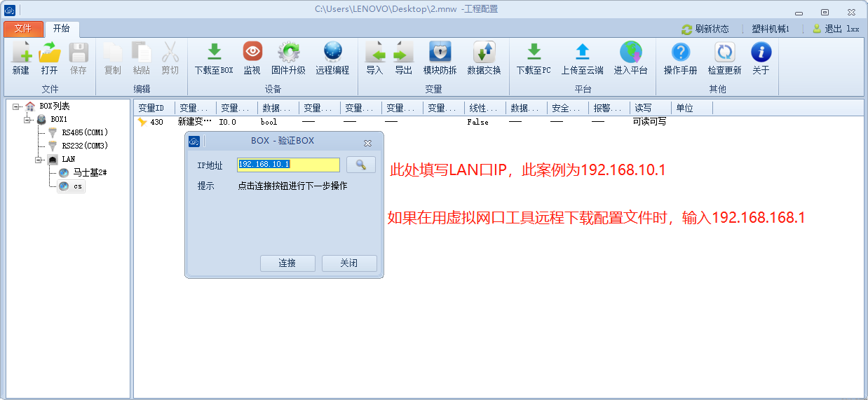This screenshot has height=400, width=868.
Task: Open the 文件 menu tab
Action: click(23, 29)
